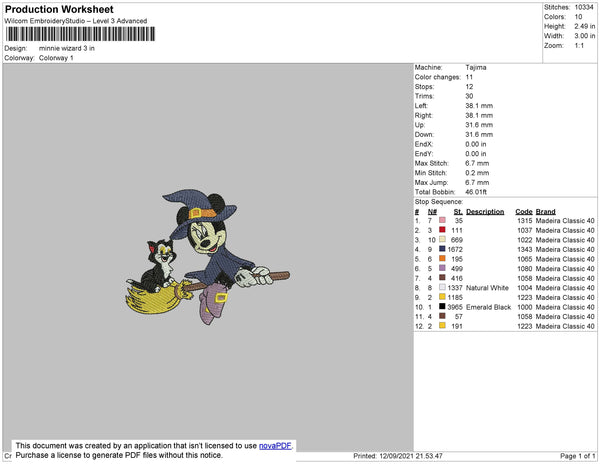Viewport: 600px width, 464px height.
Task: Click the 'Description' column header
Action: click(x=485, y=212)
